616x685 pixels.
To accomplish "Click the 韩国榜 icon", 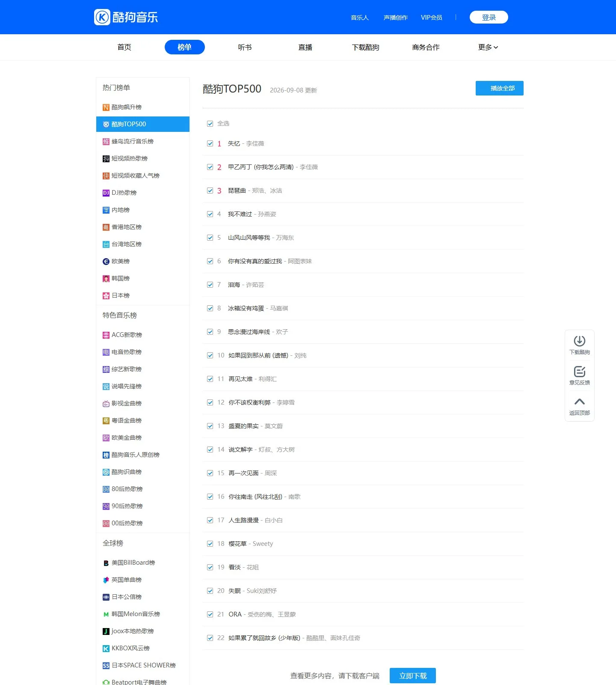I will tap(106, 279).
